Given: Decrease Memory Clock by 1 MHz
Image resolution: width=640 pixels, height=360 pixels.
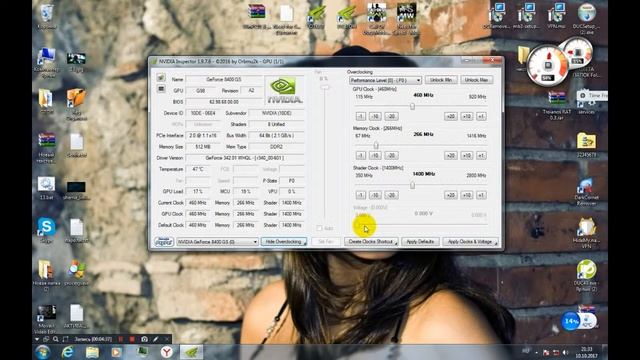Looking at the screenshot, I should point(360,156).
